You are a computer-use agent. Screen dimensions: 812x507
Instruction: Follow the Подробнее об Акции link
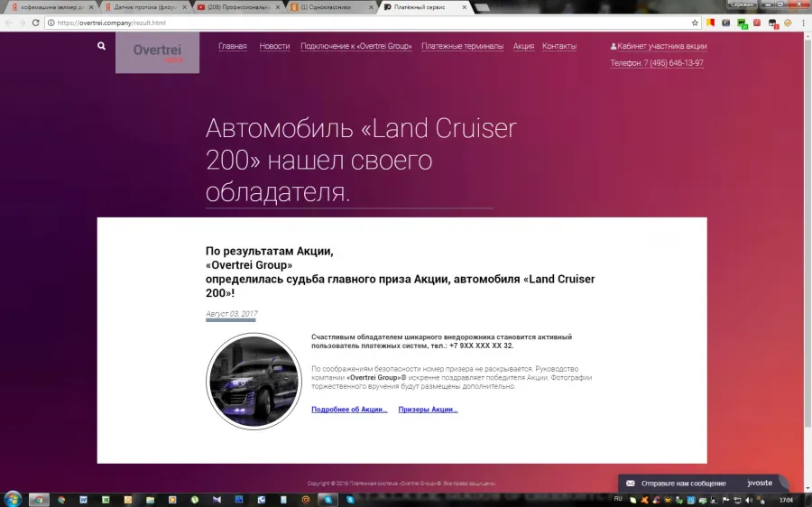pyautogui.click(x=349, y=410)
